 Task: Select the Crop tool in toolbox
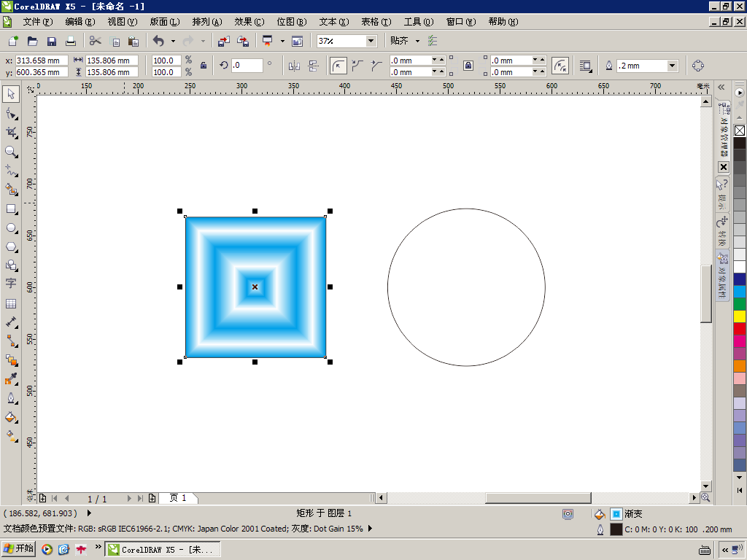point(11,133)
